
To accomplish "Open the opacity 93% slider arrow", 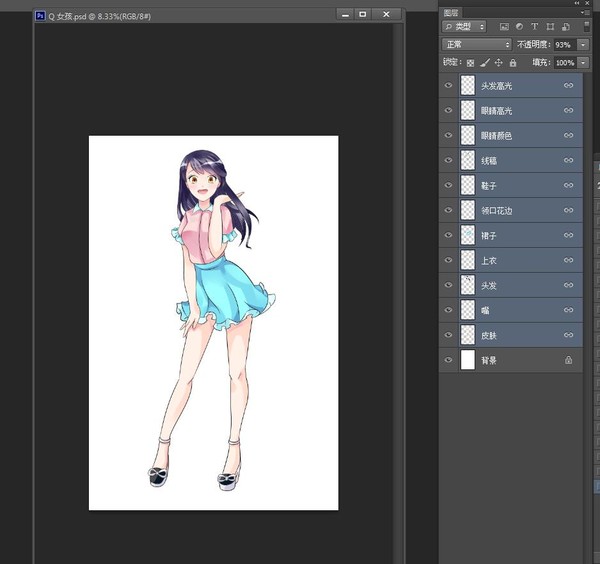I will click(583, 45).
